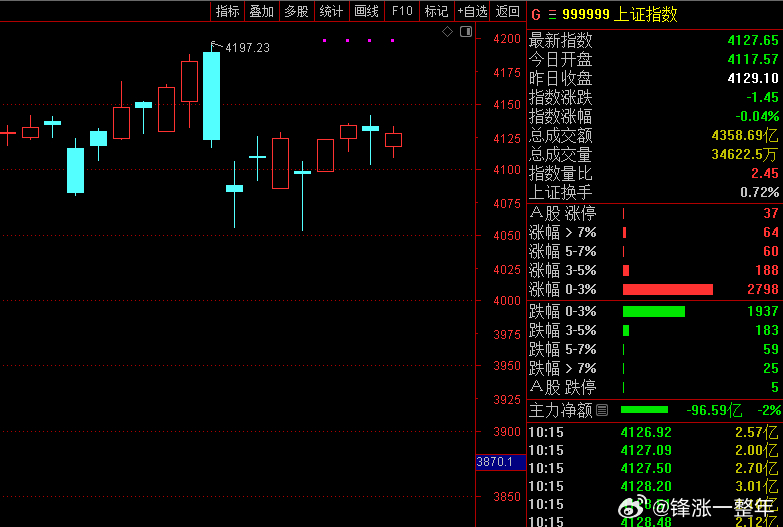Click the red G icon in header
783x527 pixels.
(536, 14)
